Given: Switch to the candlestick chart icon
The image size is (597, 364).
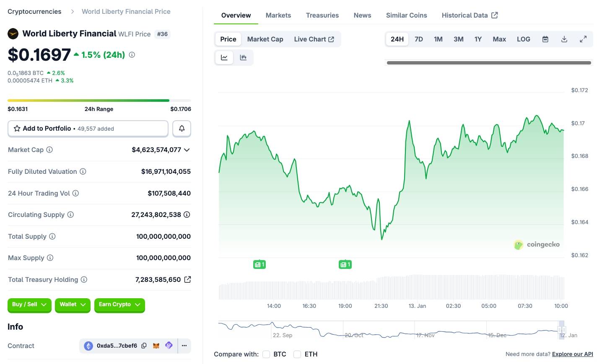Looking at the screenshot, I should tap(243, 57).
